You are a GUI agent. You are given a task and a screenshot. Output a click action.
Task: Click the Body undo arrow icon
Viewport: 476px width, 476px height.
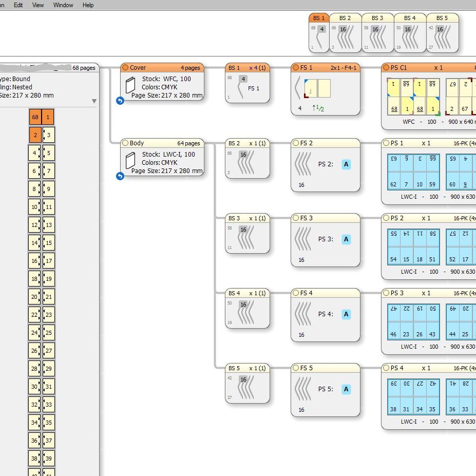coord(120,176)
